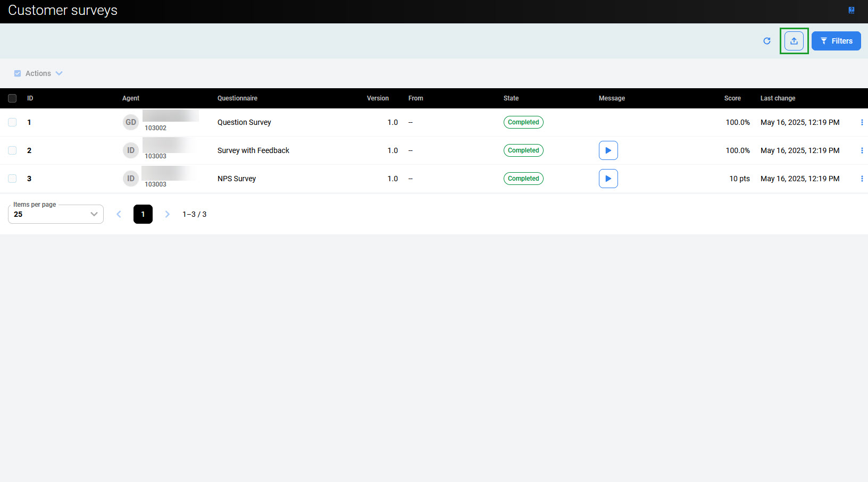Open the Items per page dropdown
The height and width of the screenshot is (482, 868).
[56, 214]
